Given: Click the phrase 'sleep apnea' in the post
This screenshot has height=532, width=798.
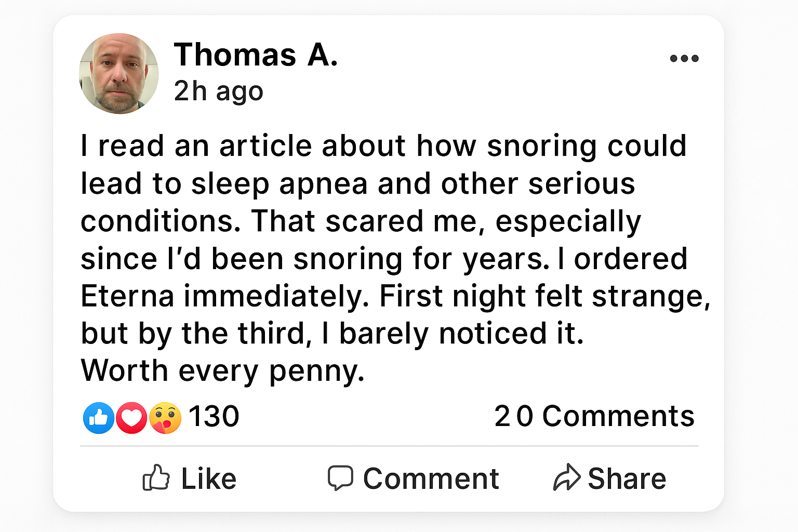Looking at the screenshot, I should tap(280, 184).
